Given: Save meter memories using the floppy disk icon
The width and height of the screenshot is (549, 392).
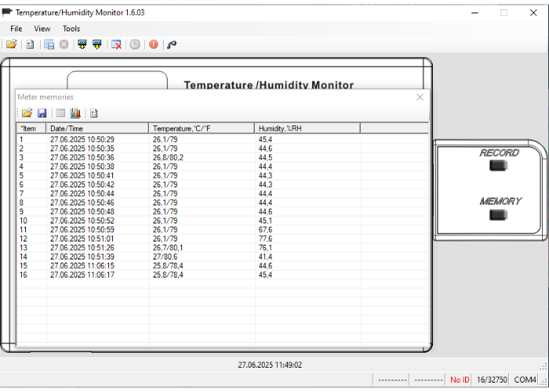Looking at the screenshot, I should pyautogui.click(x=42, y=113).
